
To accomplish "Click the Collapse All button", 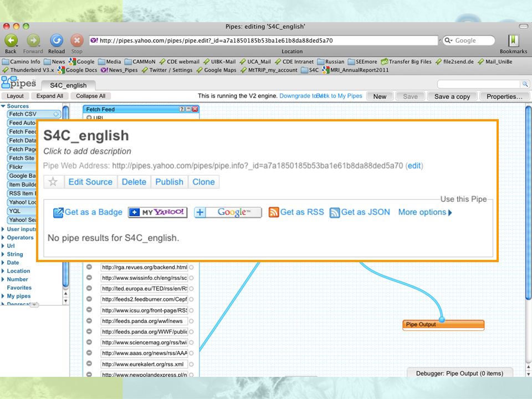I will (x=90, y=96).
